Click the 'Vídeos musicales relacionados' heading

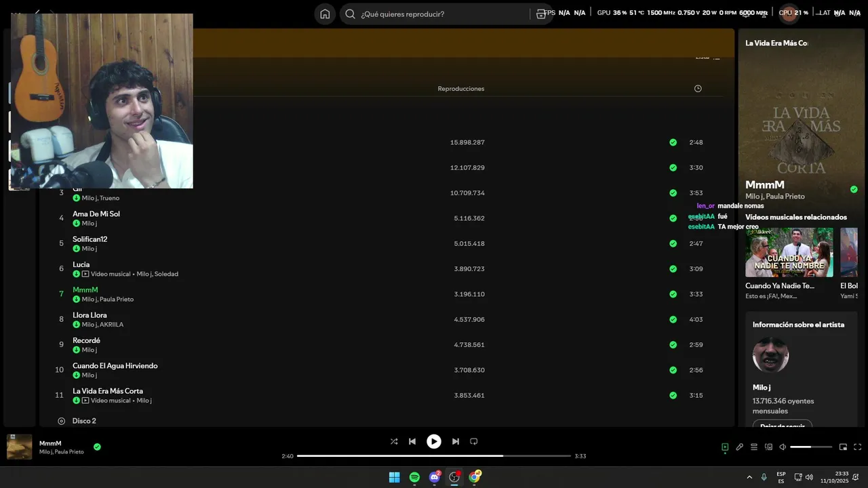pos(796,217)
